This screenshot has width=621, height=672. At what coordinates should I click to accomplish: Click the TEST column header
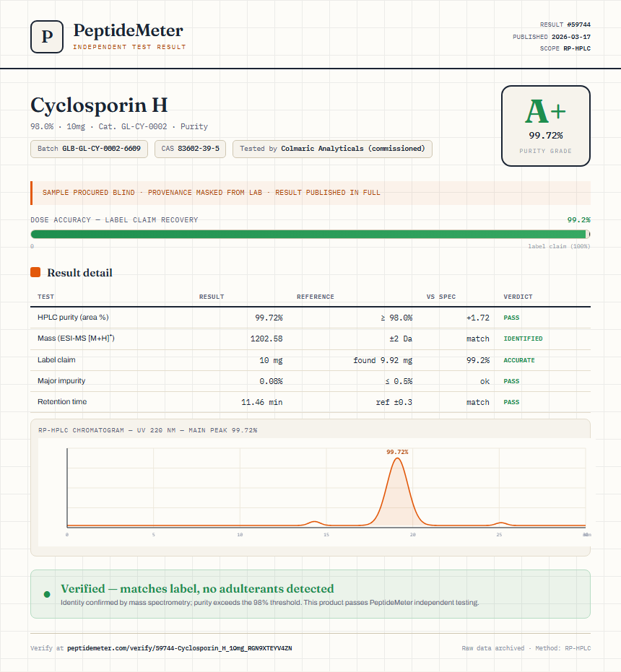click(46, 297)
